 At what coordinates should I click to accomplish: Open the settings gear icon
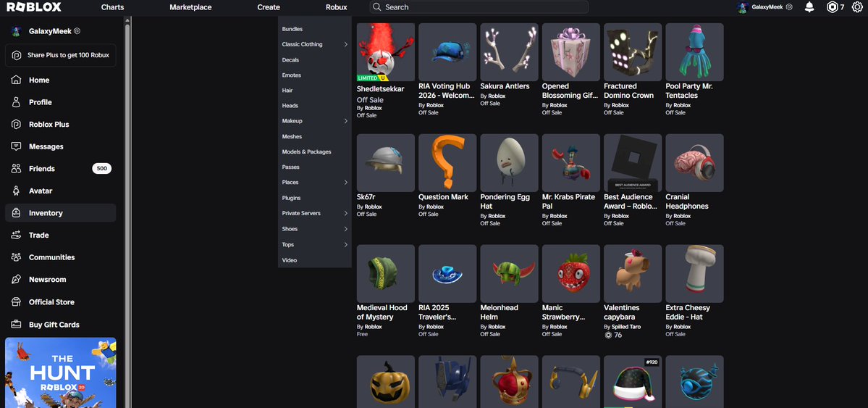pyautogui.click(x=856, y=7)
